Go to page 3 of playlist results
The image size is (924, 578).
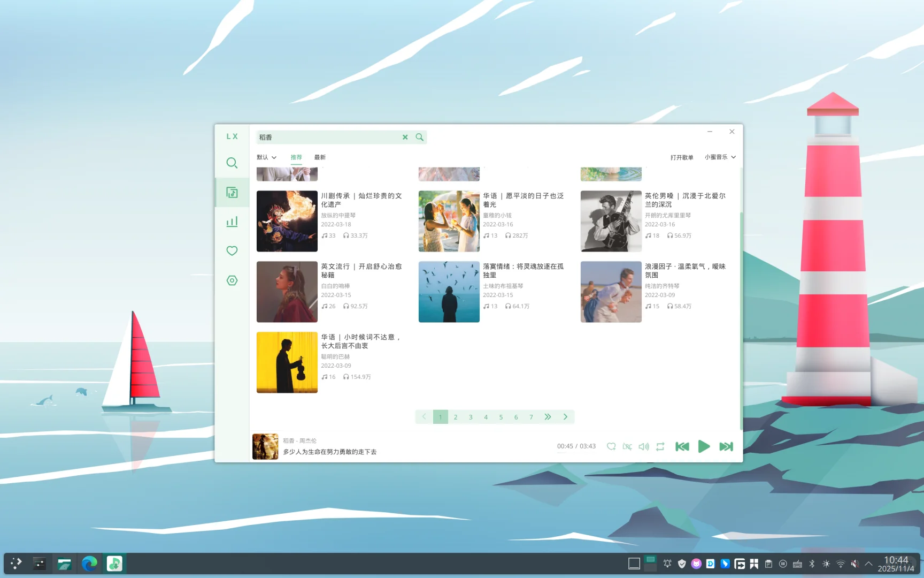pos(471,416)
